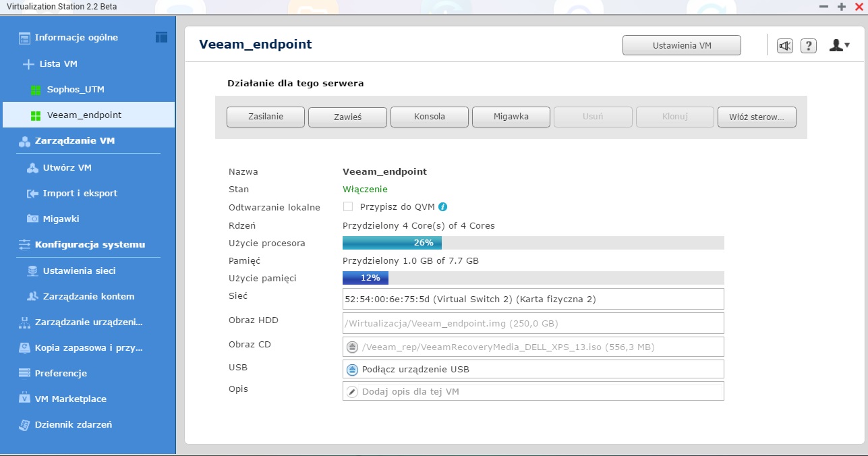Click the green Sophos_UTM status icon
This screenshot has height=456, width=868.
click(x=36, y=90)
